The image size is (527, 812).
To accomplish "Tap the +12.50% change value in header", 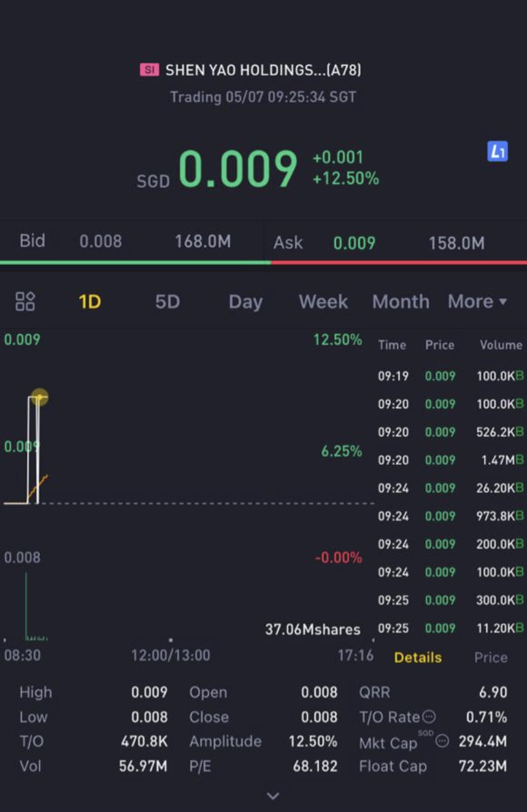I will pos(346,179).
